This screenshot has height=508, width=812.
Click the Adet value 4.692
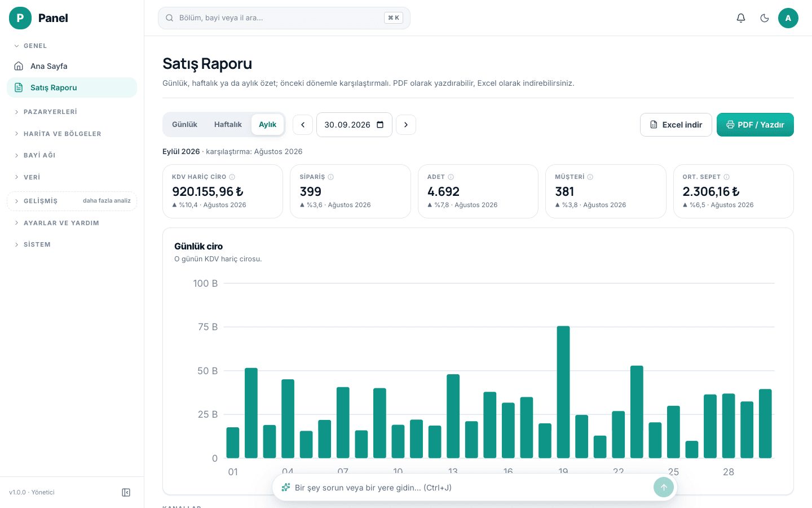tap(443, 192)
